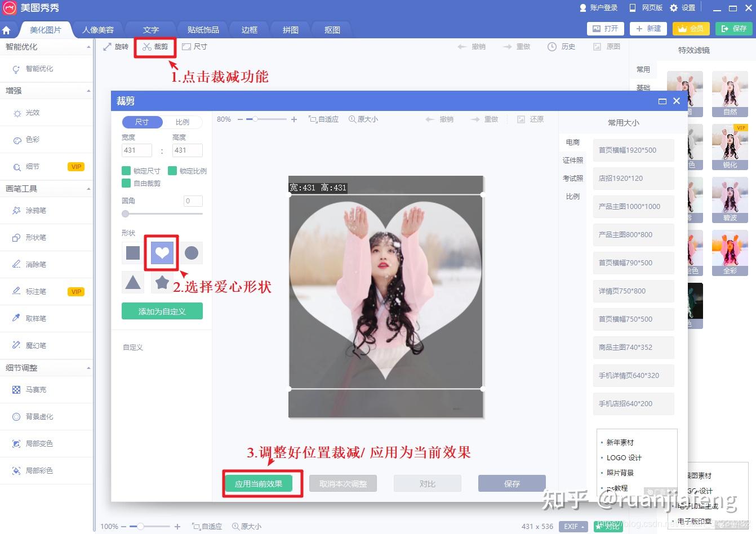Select the star crop shape

(162, 282)
